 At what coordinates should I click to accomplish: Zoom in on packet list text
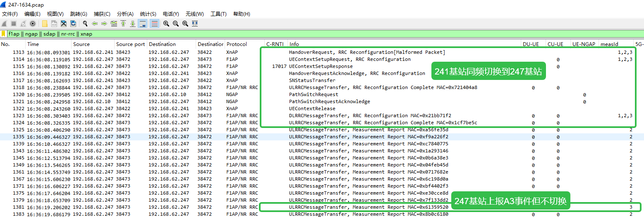(x=166, y=24)
